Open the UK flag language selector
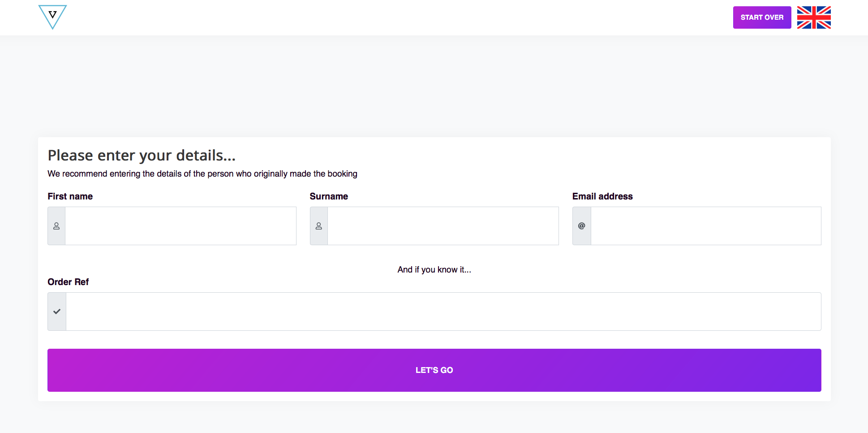868x433 pixels. click(x=813, y=17)
